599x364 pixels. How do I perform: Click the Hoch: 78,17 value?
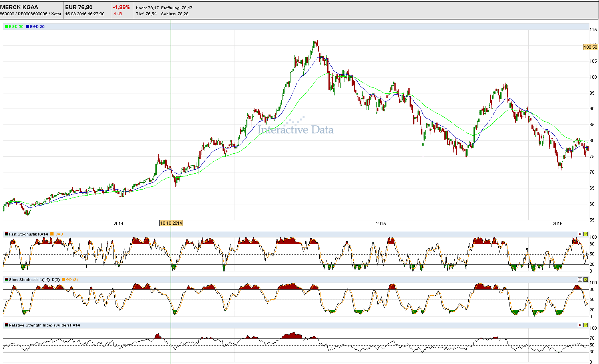[x=147, y=8]
